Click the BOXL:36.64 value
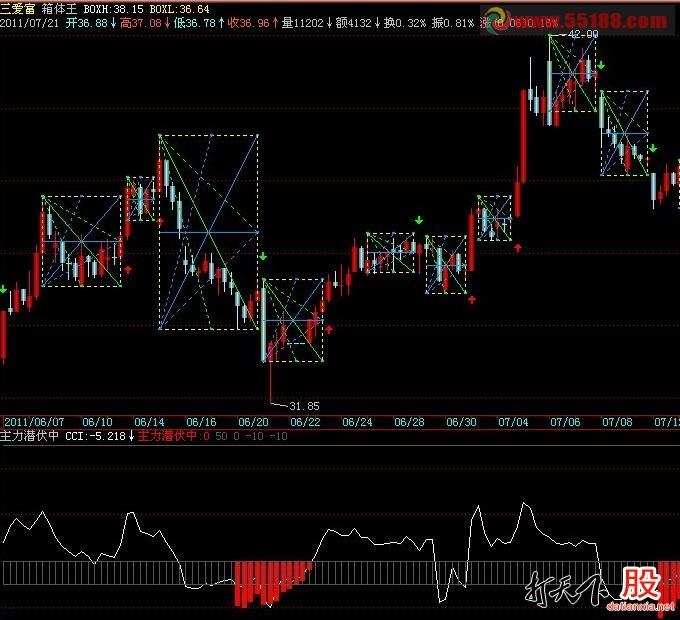This screenshot has width=680, height=620. click(179, 9)
